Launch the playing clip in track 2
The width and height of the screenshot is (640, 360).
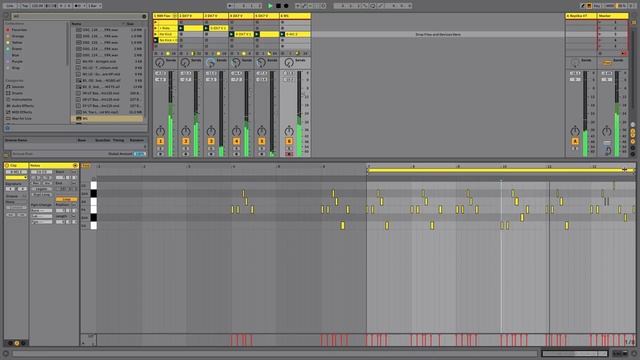pos(181,28)
